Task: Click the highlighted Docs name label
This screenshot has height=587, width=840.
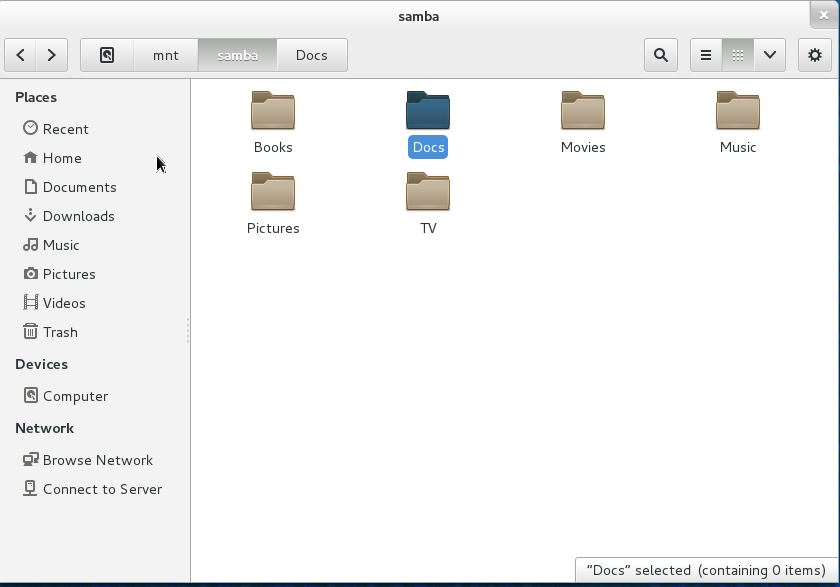Action: pos(428,147)
